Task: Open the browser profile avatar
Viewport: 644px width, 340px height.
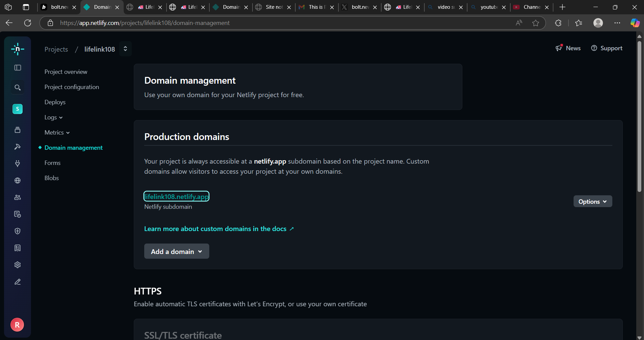Action: [598, 23]
